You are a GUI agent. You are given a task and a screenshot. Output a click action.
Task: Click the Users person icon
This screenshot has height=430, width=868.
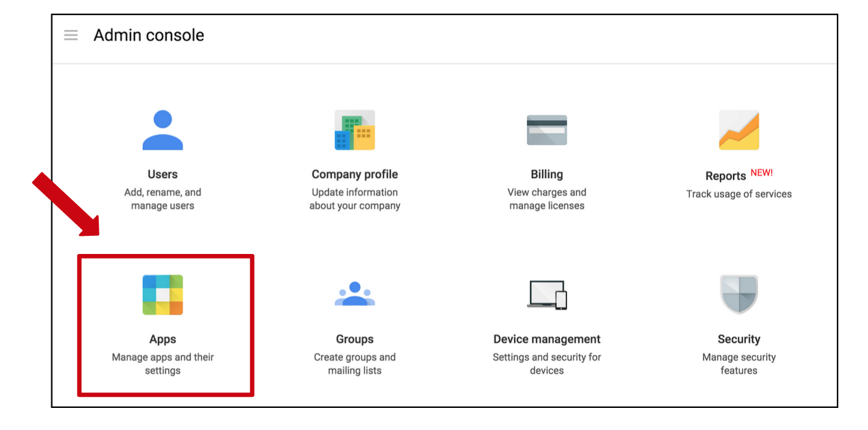tap(162, 130)
